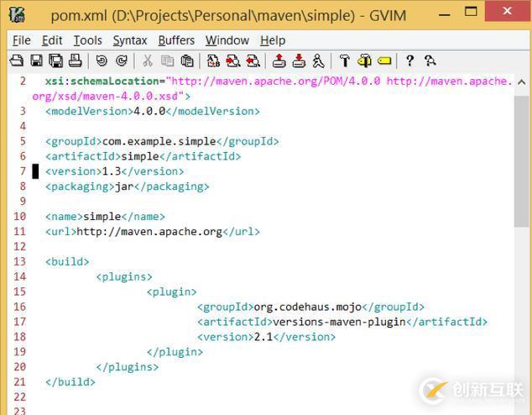Viewport: 532px width, 415px height.
Task: Click the Load session icon
Action: pyautogui.click(x=279, y=60)
